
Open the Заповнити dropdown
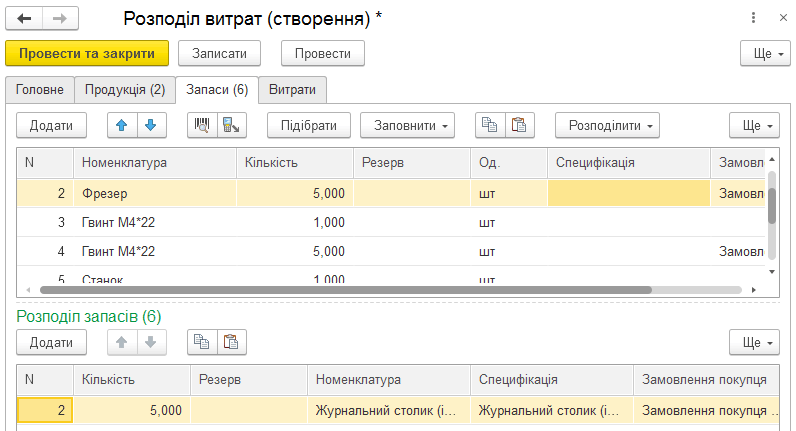click(x=407, y=125)
